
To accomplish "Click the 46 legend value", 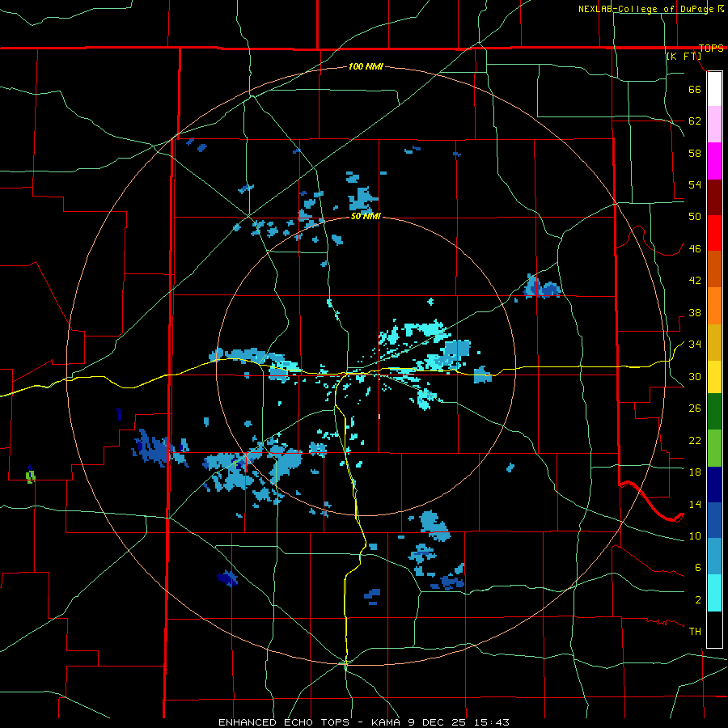I will [695, 249].
